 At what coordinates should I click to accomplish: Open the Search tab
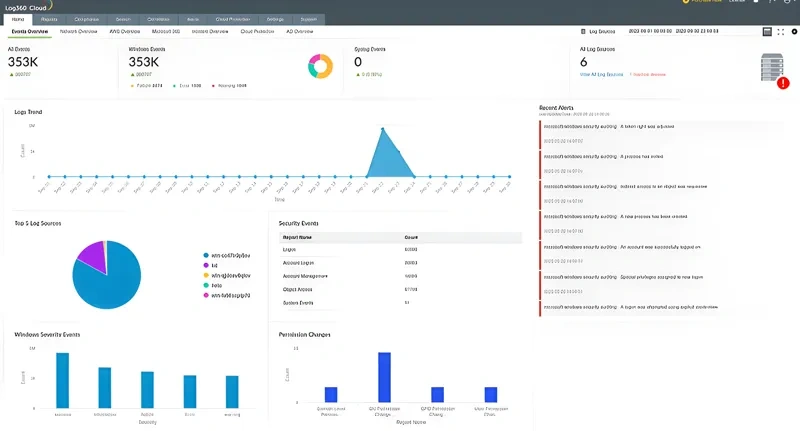pos(123,19)
